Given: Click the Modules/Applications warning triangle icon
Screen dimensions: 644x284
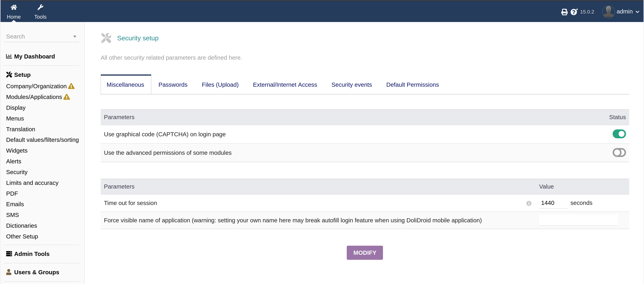Looking at the screenshot, I should 67,97.
